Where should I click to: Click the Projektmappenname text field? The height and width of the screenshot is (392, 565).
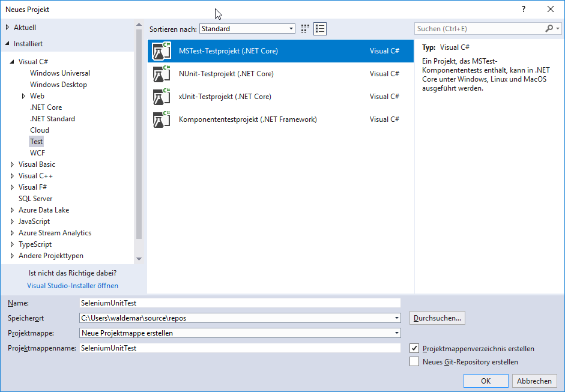pyautogui.click(x=240, y=348)
